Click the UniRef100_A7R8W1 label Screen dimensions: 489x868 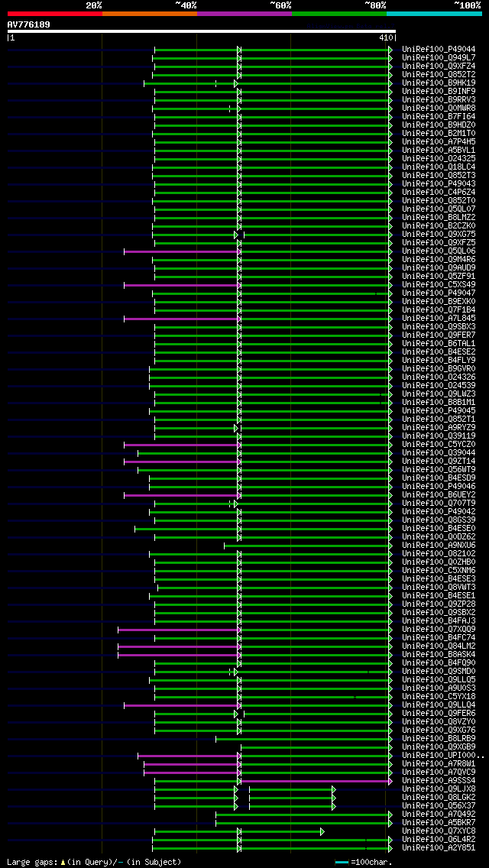point(439,764)
